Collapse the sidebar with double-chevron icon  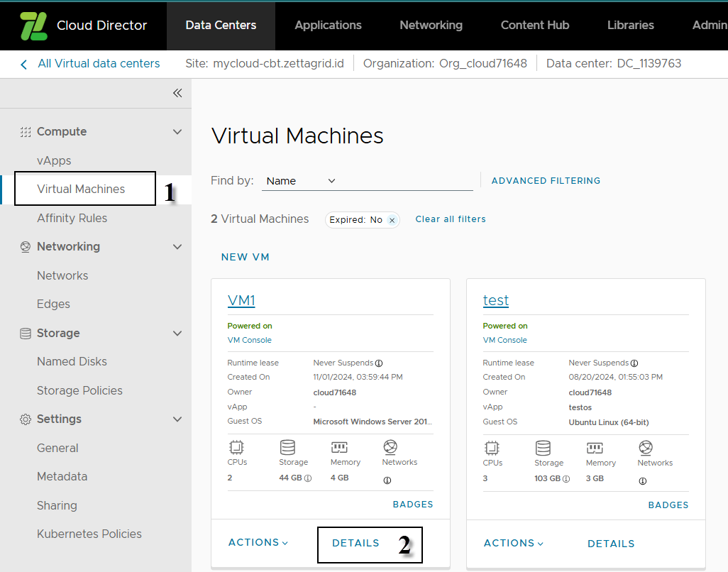pos(177,93)
